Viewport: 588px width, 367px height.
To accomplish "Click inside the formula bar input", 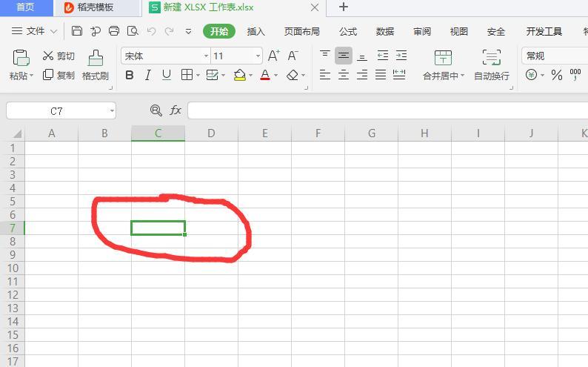I will coord(388,110).
